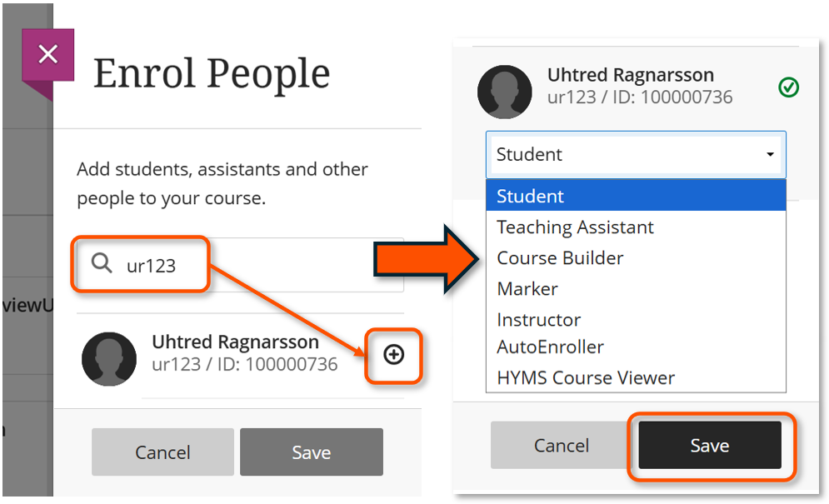Viewport: 829px width, 504px height.
Task: Click the green checkmark next to Uhtred
Action: 787,87
